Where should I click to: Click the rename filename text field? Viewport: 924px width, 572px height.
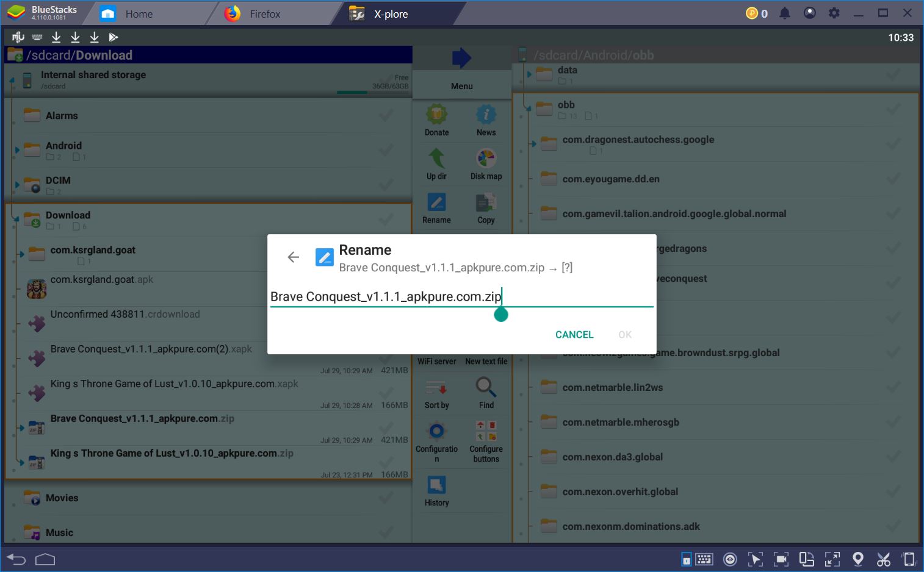(461, 296)
